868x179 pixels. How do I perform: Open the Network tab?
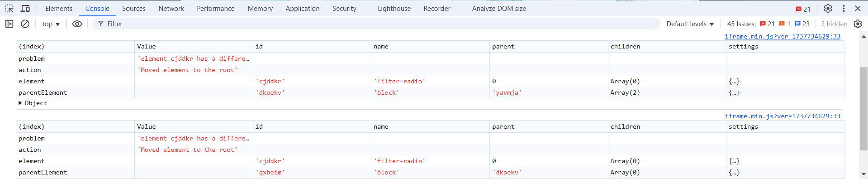coord(171,9)
